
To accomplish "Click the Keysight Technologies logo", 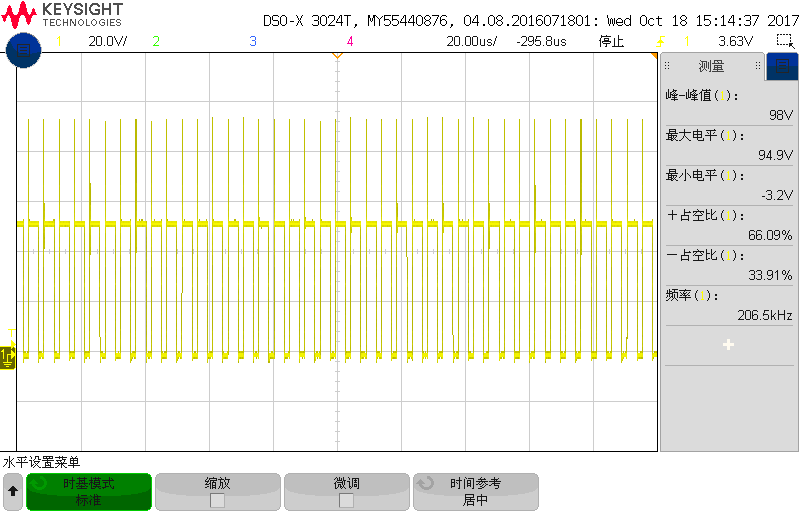I will point(62,14).
